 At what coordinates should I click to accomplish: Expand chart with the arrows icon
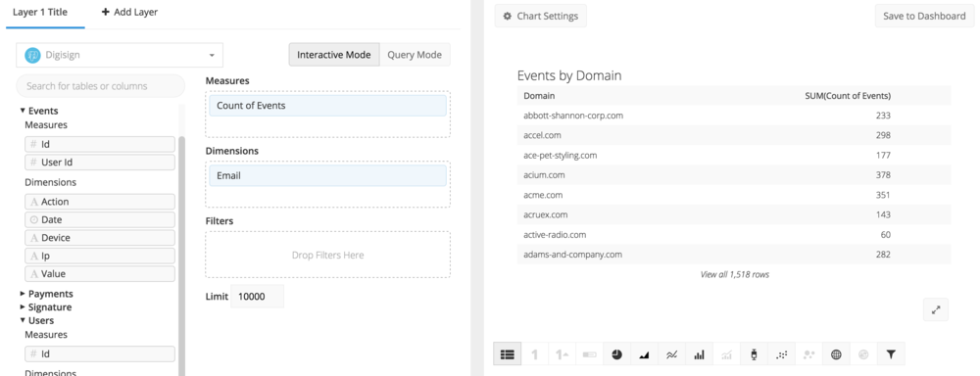pos(936,309)
